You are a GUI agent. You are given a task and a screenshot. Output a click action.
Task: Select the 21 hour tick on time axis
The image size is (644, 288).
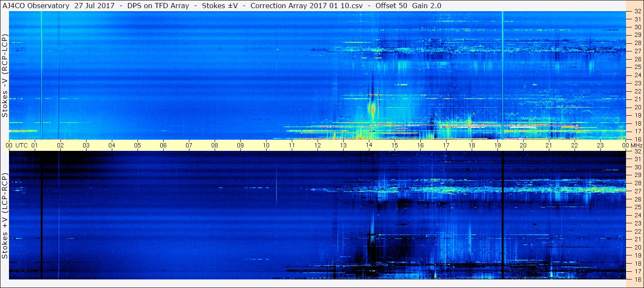tap(549, 145)
